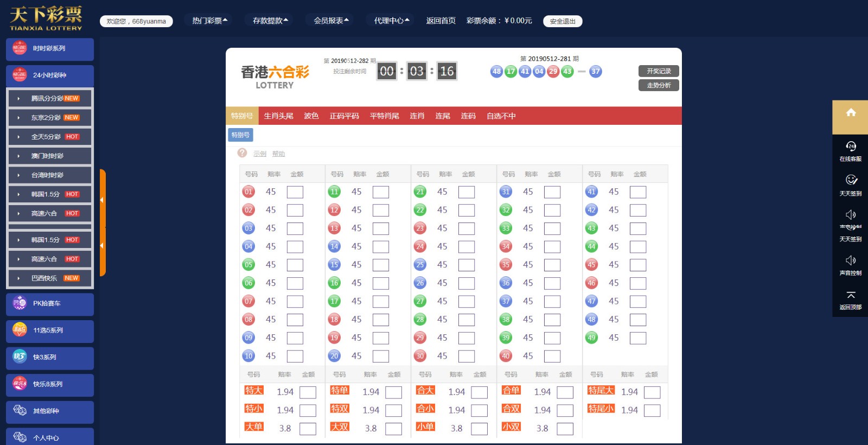Open the 时时彩系列 category
This screenshot has height=445, width=868.
tap(50, 49)
